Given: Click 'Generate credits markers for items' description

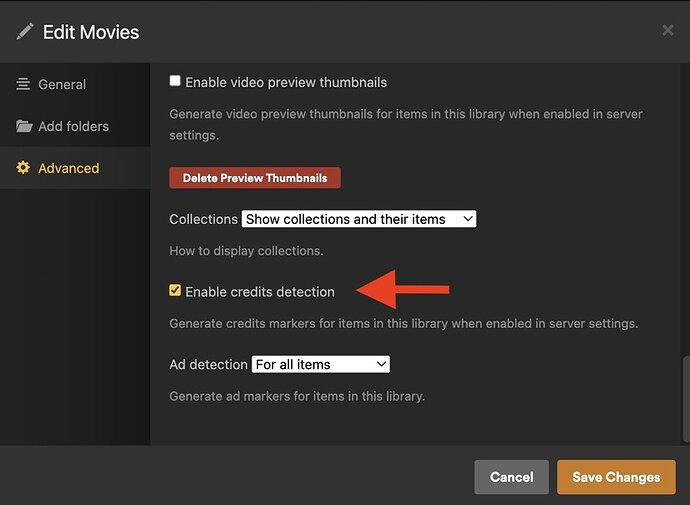Looking at the screenshot, I should click(404, 324).
